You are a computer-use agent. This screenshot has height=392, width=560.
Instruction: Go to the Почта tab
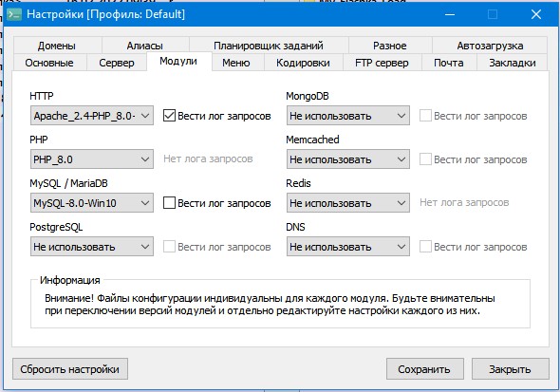pos(449,63)
